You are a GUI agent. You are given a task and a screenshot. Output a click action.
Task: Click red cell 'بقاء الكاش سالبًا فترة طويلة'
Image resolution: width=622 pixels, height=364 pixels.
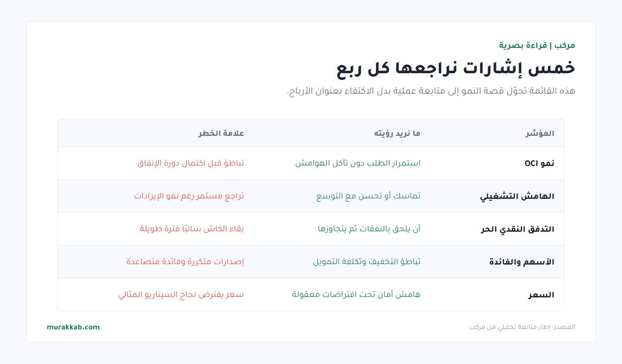(192, 229)
